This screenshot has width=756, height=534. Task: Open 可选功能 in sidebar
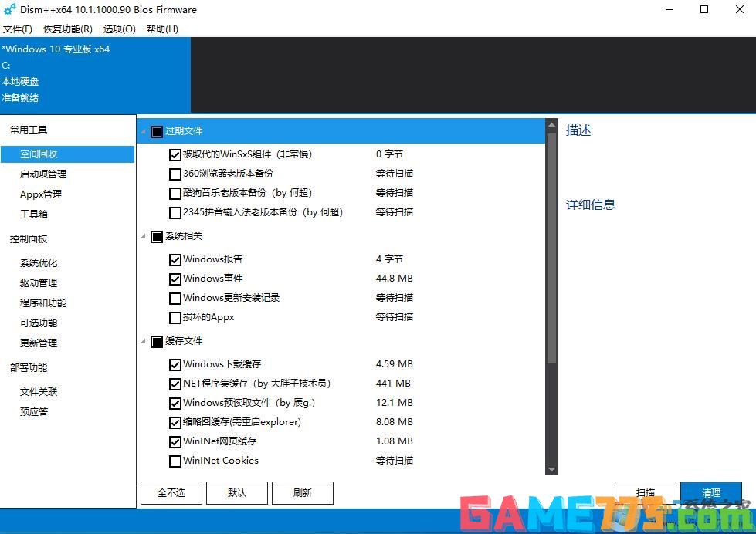click(39, 323)
